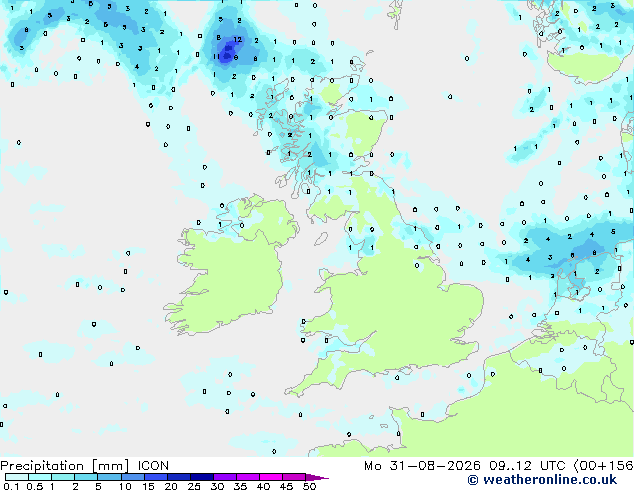Click the 0.5–1 mm legend color swatch
This screenshot has width=634, height=490.
40,477
